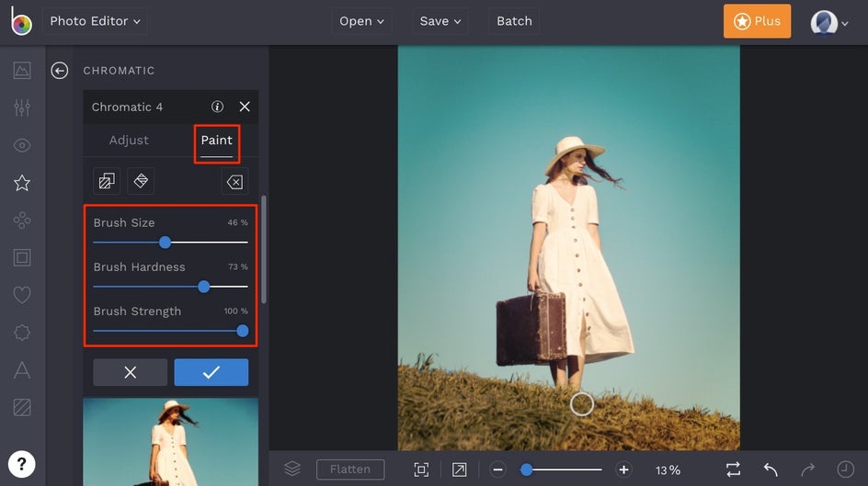Screen dimensions: 868x486
Task: Expand the Save dropdown
Action: point(440,21)
